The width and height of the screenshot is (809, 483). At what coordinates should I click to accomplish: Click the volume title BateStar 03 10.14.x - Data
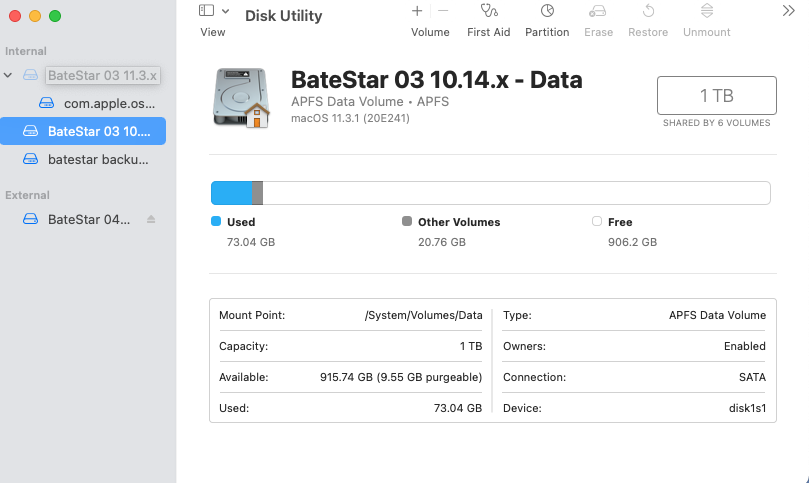436,80
